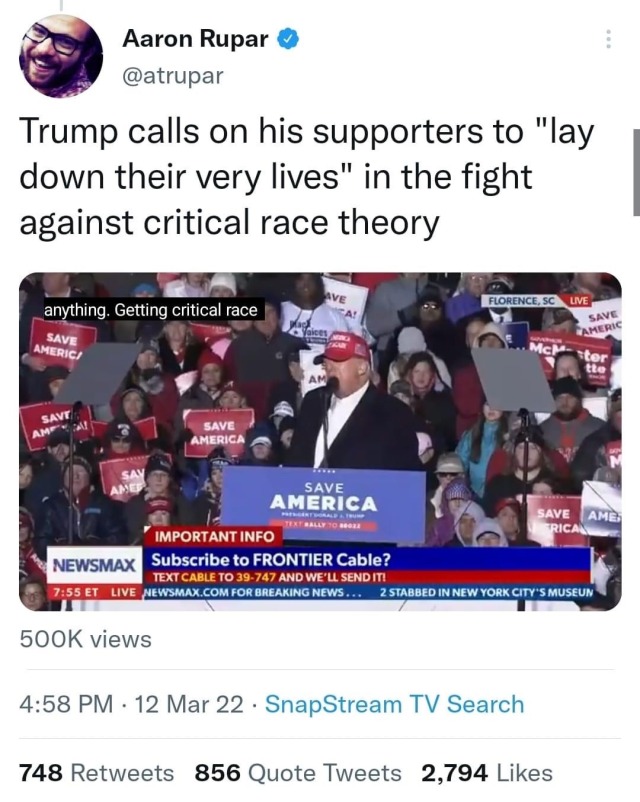Click the Newsmax logo in video
Viewport: 640px width, 802px height.
[x=95, y=565]
